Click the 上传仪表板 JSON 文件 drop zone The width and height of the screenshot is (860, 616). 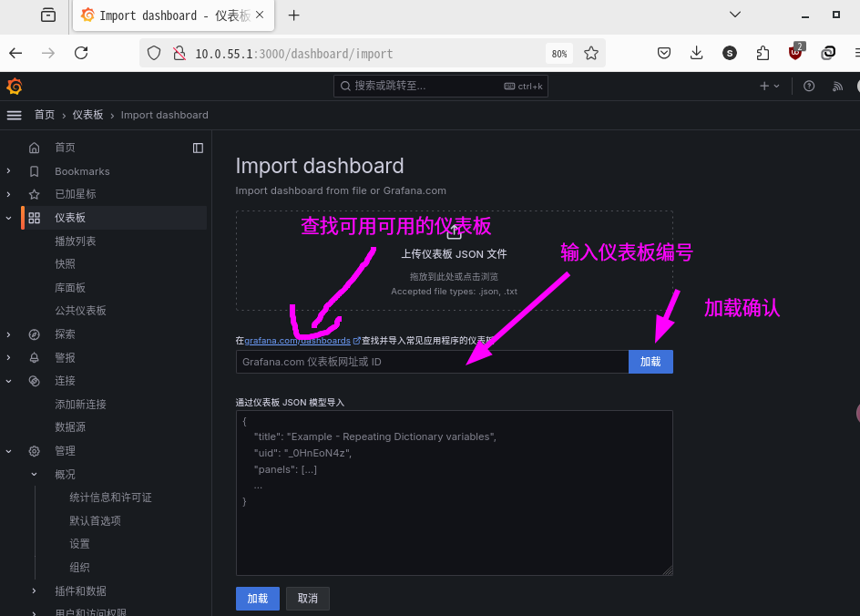[454, 261]
